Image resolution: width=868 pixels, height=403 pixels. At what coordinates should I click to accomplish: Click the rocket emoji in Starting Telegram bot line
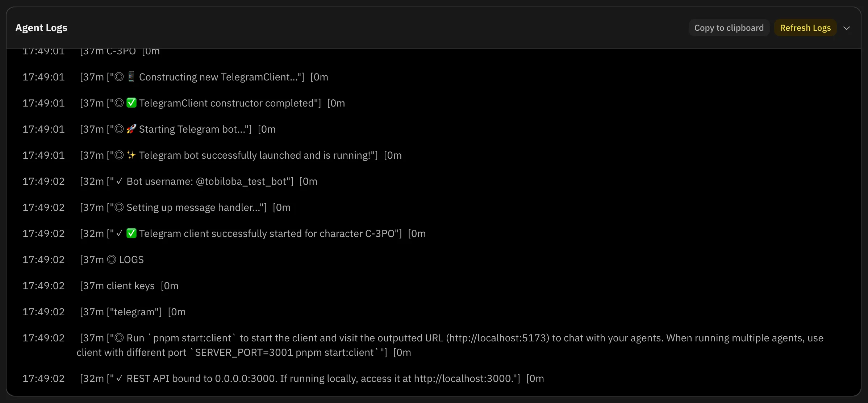click(131, 129)
